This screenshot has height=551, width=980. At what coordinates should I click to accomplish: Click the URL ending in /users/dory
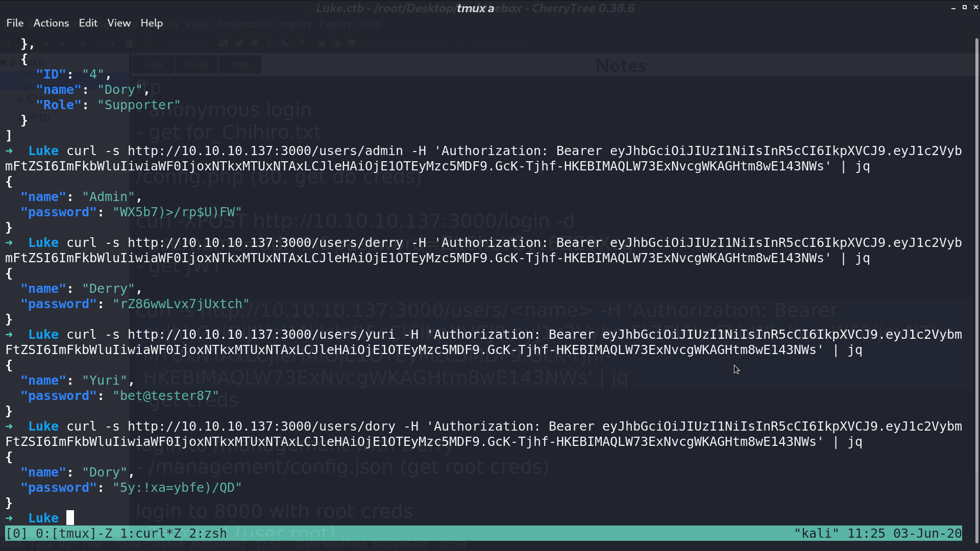pos(261,427)
